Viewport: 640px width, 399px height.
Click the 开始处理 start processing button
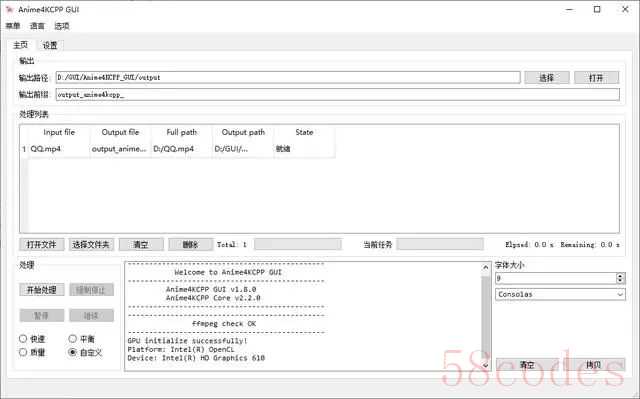(x=42, y=290)
